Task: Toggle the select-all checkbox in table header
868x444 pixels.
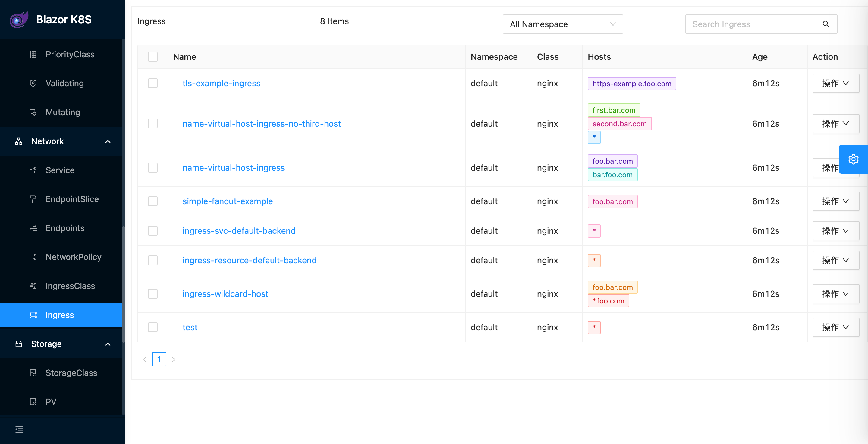Action: [153, 57]
